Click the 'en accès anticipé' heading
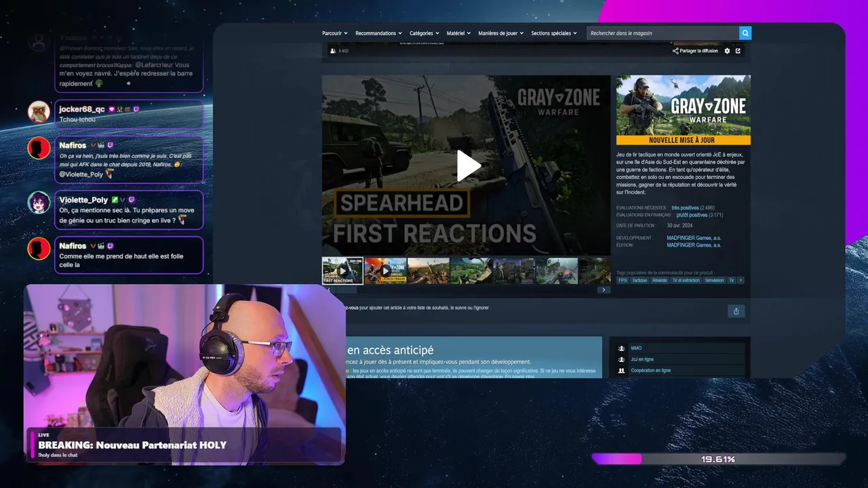 [x=390, y=350]
